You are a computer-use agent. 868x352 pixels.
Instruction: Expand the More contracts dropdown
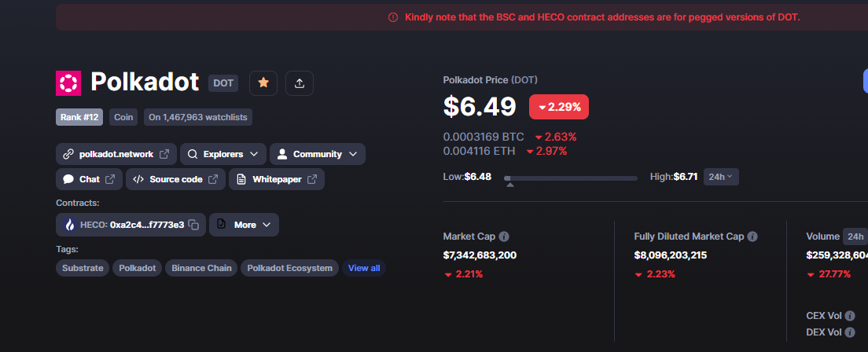coord(244,225)
